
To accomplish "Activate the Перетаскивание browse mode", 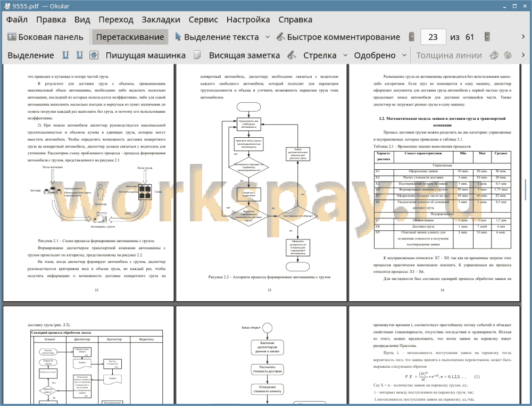I will tap(130, 37).
